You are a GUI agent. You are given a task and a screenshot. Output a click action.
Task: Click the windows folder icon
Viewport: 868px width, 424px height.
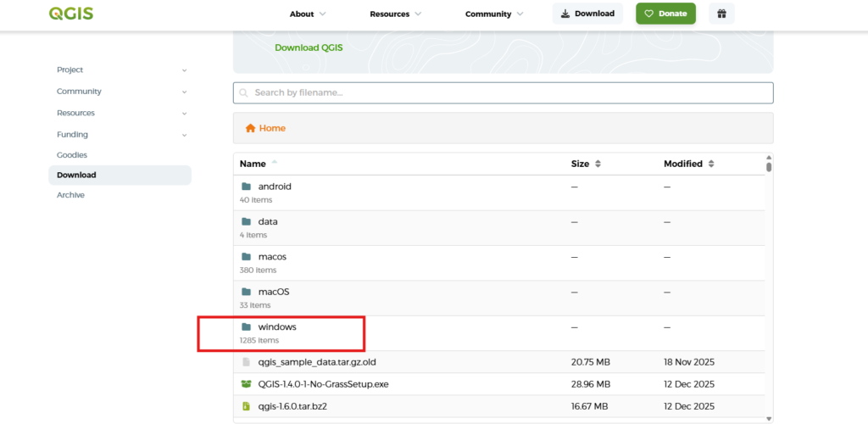(x=246, y=326)
